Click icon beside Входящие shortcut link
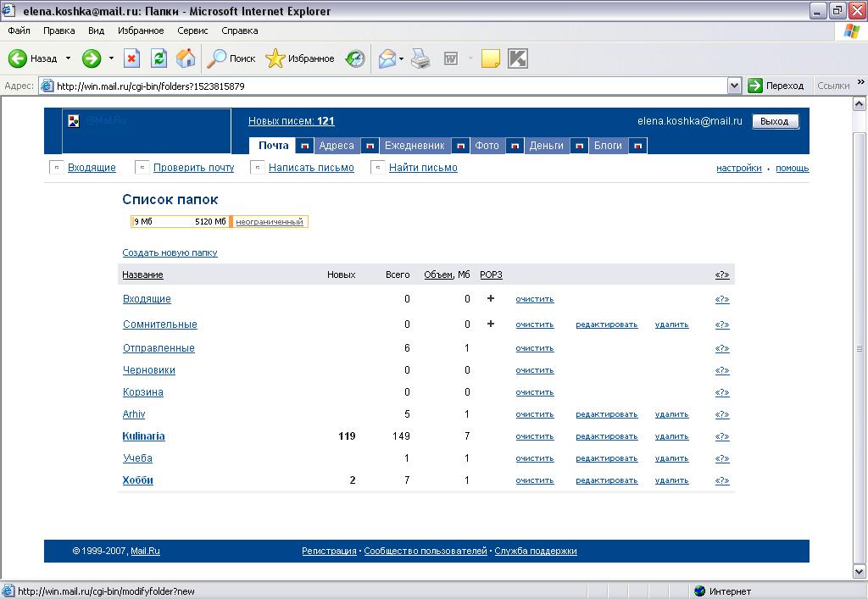Screen dimensions: 868x599 (57, 167)
